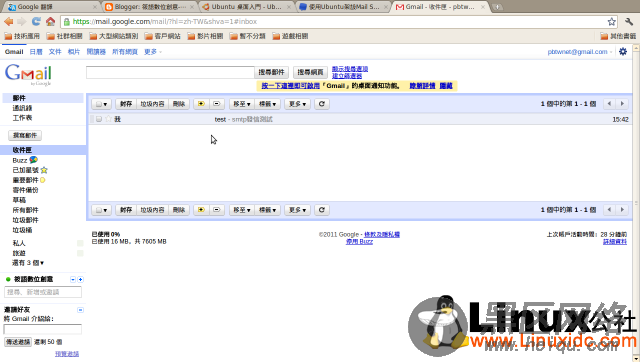Click the next page arrow in the bottom toolbar

click(x=622, y=210)
